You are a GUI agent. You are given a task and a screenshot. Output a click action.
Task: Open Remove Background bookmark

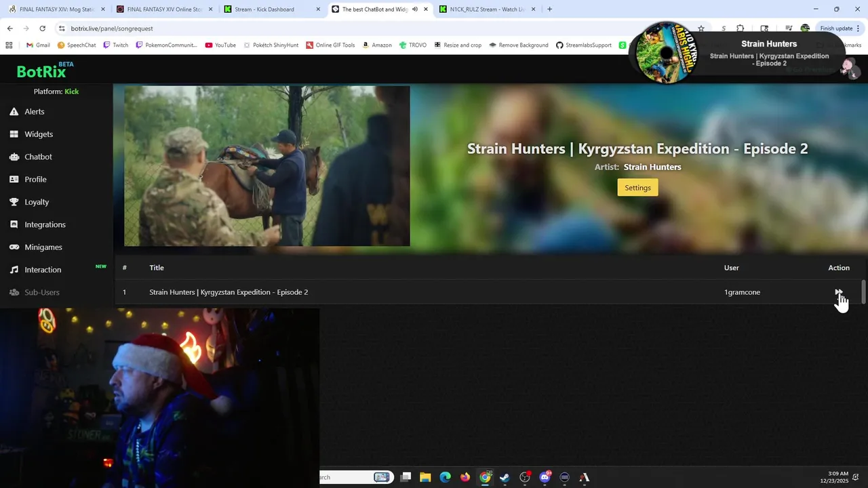click(x=519, y=45)
